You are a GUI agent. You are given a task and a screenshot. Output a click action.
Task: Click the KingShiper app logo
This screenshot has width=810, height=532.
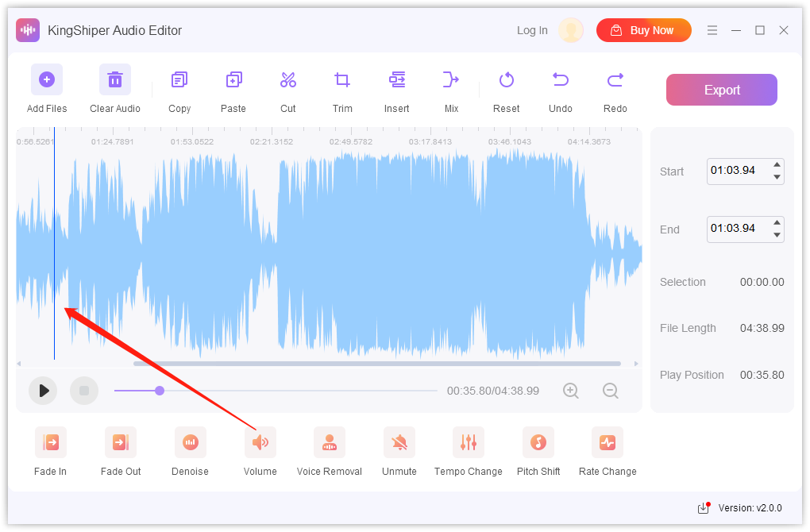[x=28, y=30]
